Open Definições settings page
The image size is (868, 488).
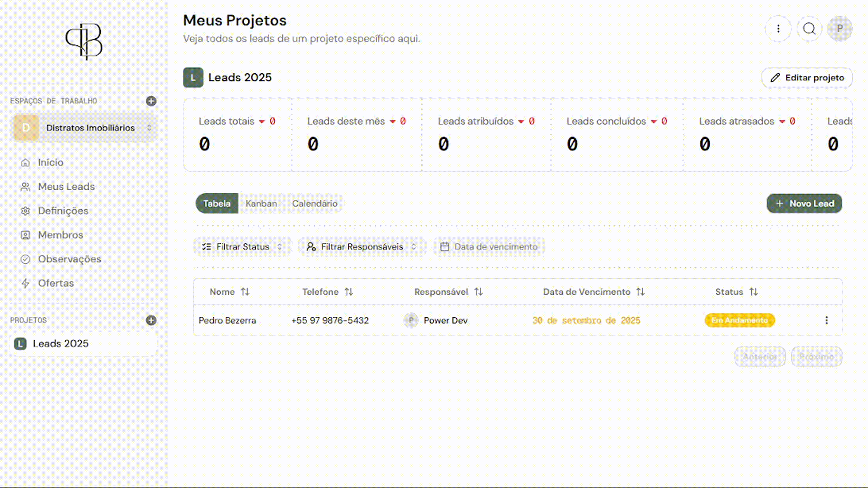(63, 211)
